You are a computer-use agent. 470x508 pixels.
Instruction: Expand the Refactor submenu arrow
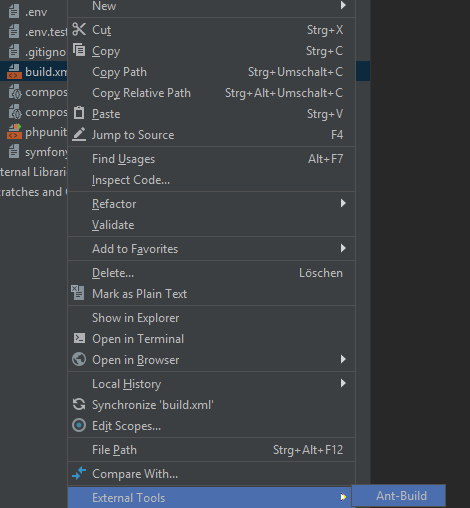point(343,203)
